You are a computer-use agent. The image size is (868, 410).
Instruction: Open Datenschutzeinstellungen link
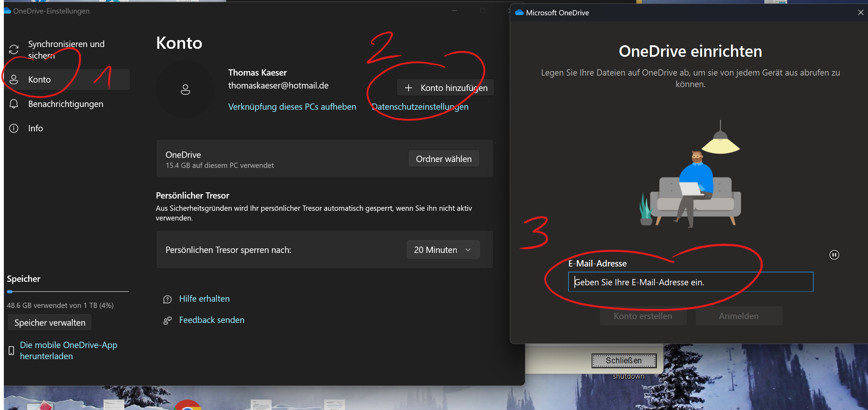420,107
